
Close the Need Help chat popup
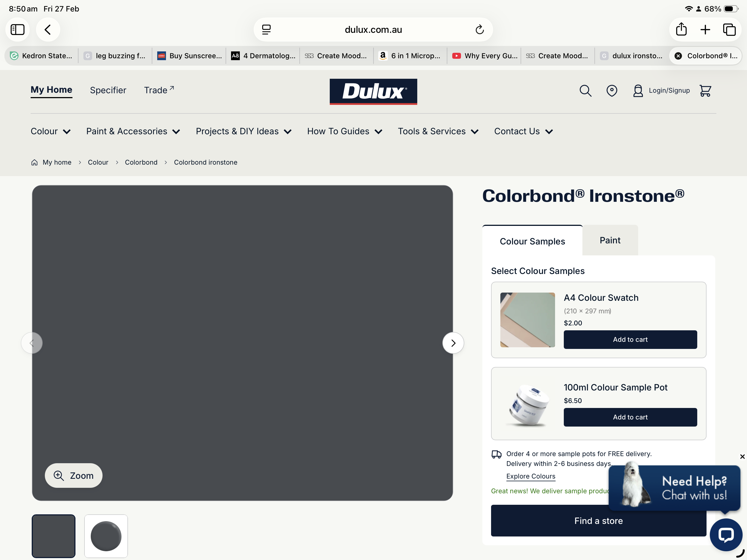pyautogui.click(x=742, y=457)
